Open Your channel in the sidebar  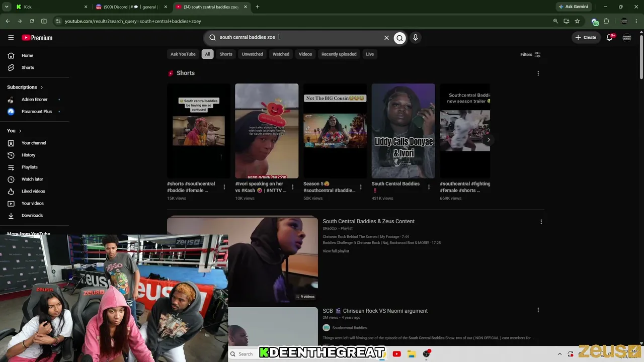click(34, 143)
